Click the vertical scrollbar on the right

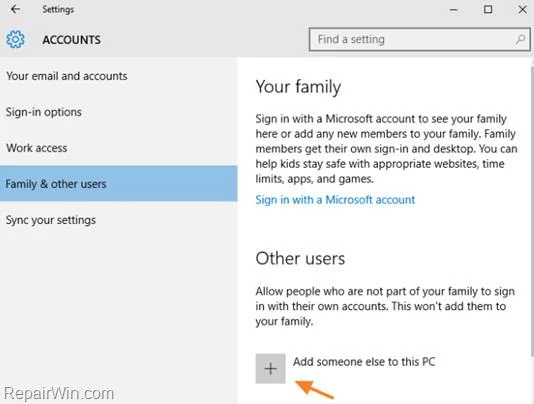coord(532,208)
